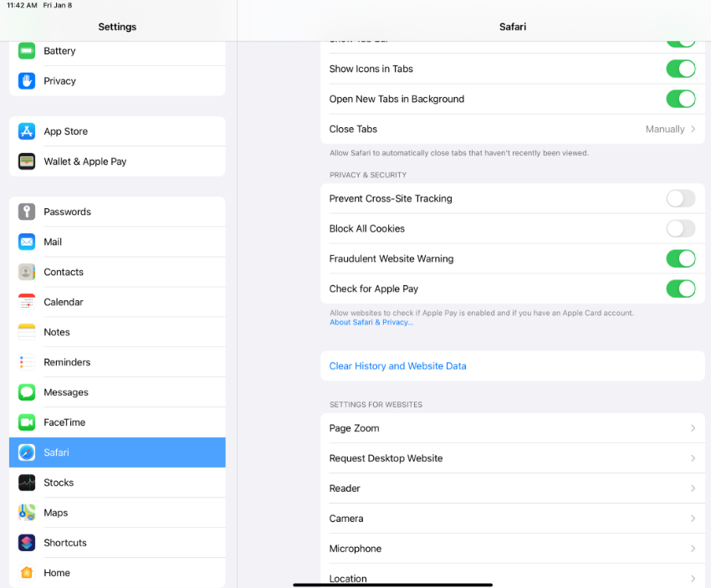Open the Battery settings icon
Screen dimensions: 711x588
(27, 51)
